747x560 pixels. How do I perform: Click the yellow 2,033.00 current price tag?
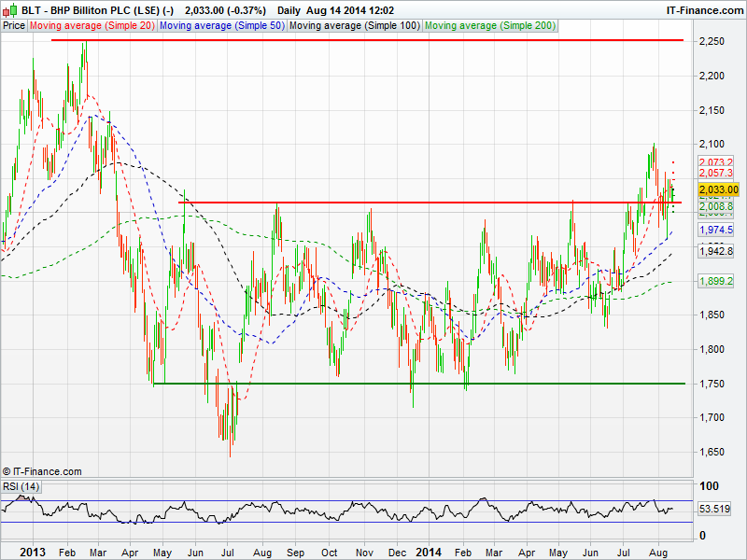tap(718, 189)
